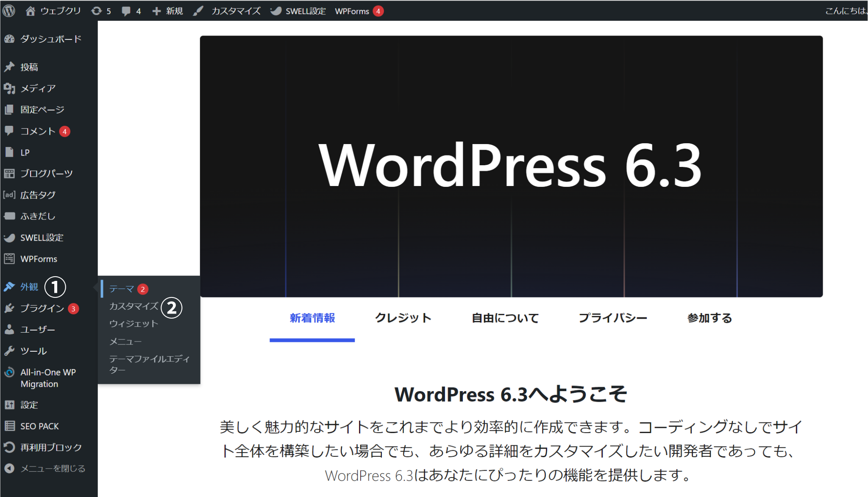
Task: Click the ダッシュボード gauge icon
Action: tap(9, 39)
